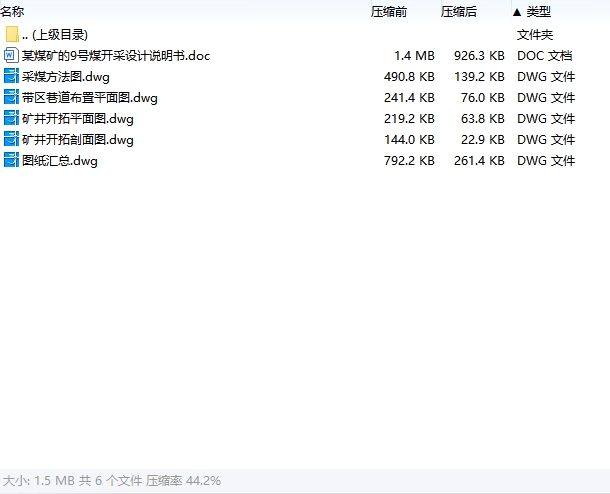Click the 261.4 KB compressed size
This screenshot has height=494, width=610.
(x=479, y=161)
